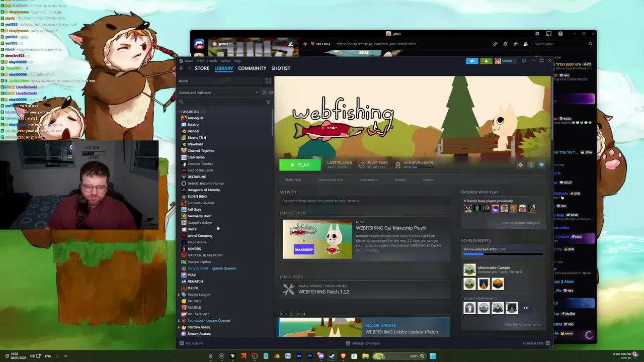Viewport: 644px width, 362px height.
Task: Open the File Explorer taskbar icon
Action: (365, 356)
